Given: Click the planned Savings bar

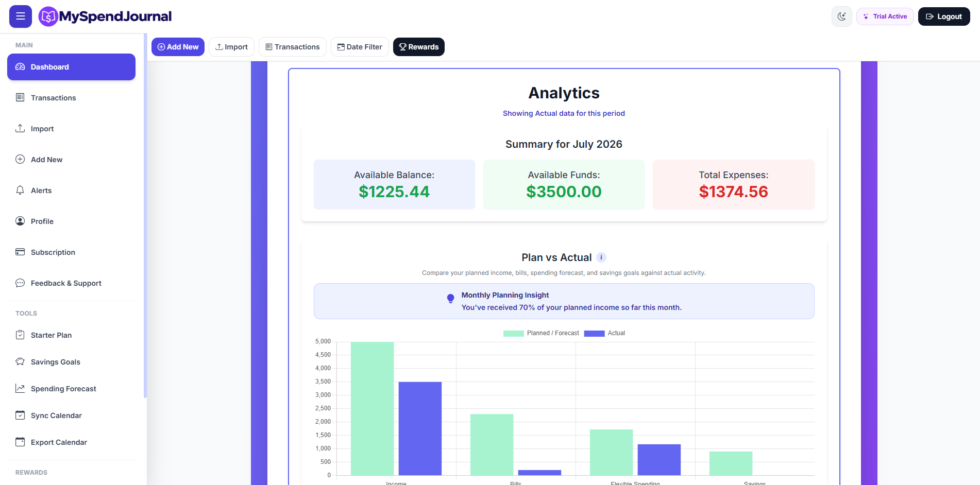Looking at the screenshot, I should point(731,463).
